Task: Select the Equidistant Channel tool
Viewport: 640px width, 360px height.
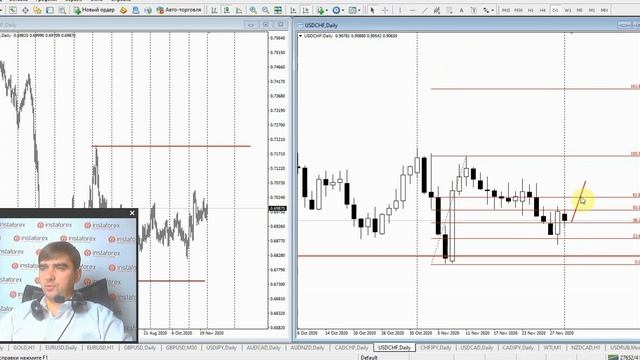Action: (x=437, y=10)
